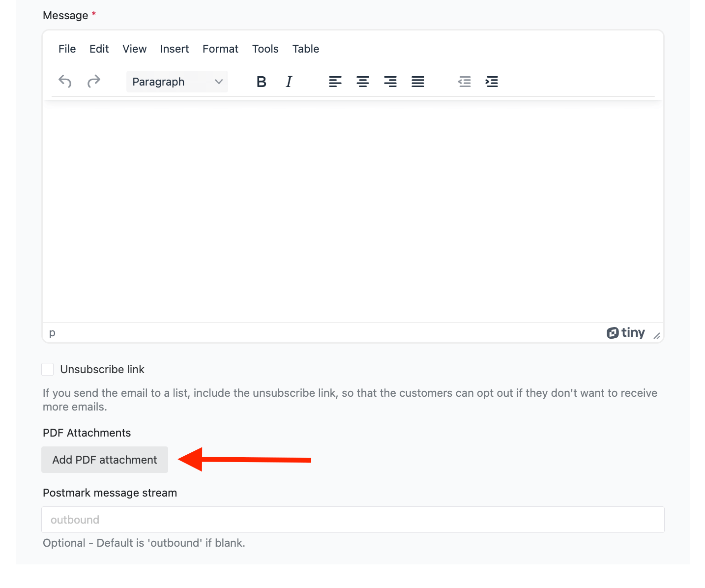The height and width of the screenshot is (588, 705).
Task: Enable the Unsubscribe link checkbox
Action: pyautogui.click(x=48, y=369)
